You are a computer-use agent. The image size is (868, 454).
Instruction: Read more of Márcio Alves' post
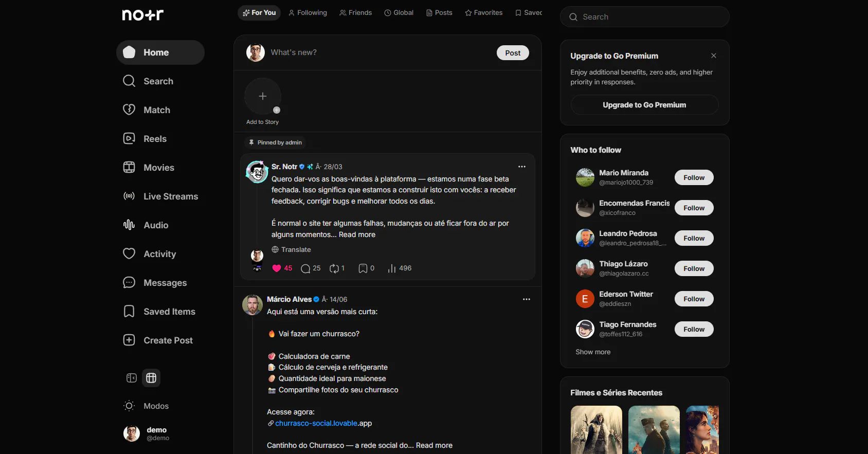tap(434, 445)
